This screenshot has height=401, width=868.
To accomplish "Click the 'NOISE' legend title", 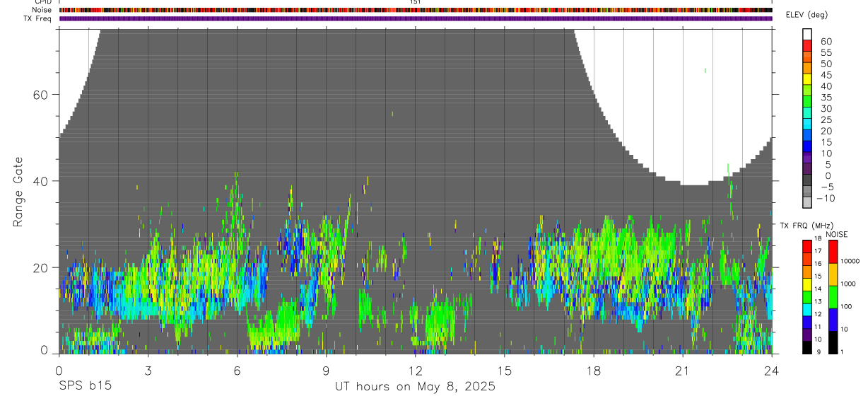I will (x=837, y=234).
